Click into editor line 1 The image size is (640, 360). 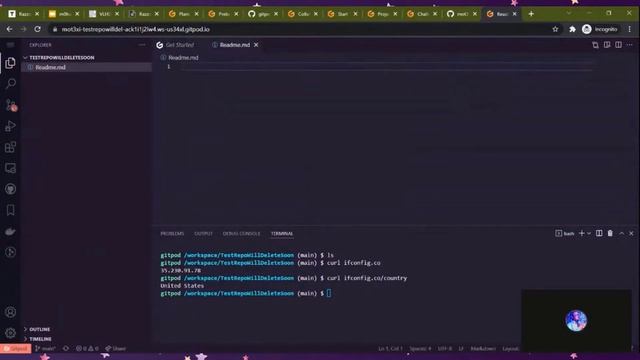click(x=386, y=67)
